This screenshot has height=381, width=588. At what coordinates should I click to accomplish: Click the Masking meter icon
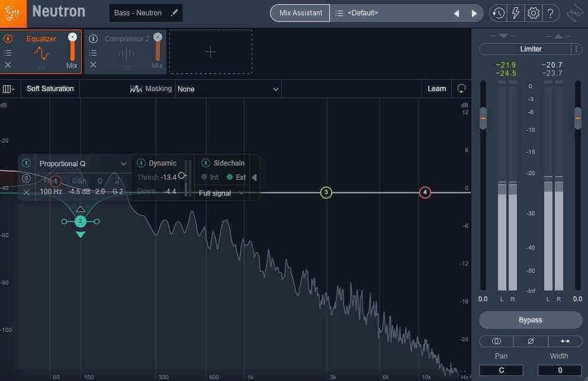point(136,89)
